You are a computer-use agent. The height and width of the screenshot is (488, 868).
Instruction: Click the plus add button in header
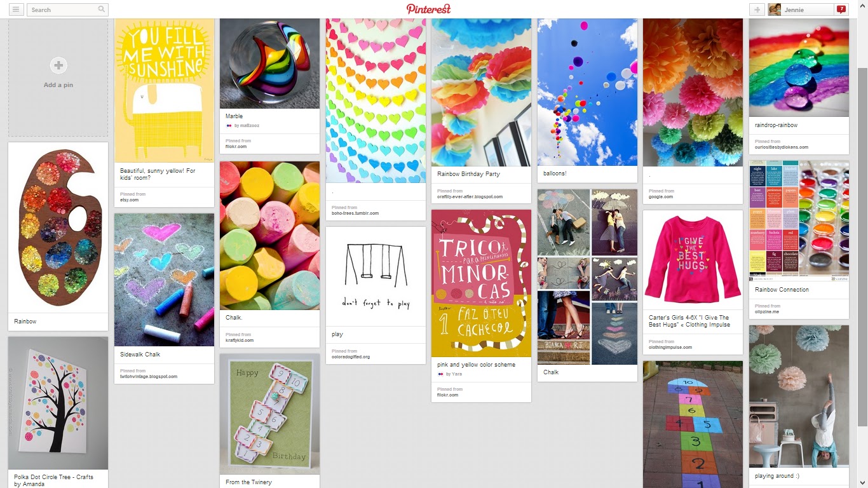(x=757, y=10)
